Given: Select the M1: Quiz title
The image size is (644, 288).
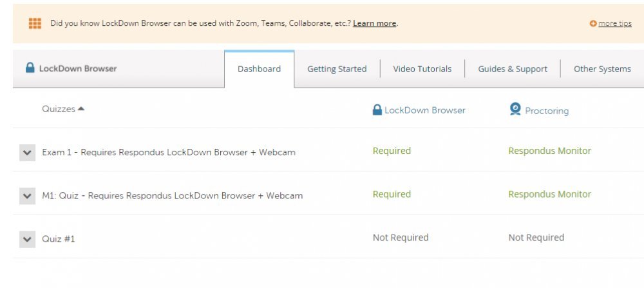Looking at the screenshot, I should click(172, 196).
